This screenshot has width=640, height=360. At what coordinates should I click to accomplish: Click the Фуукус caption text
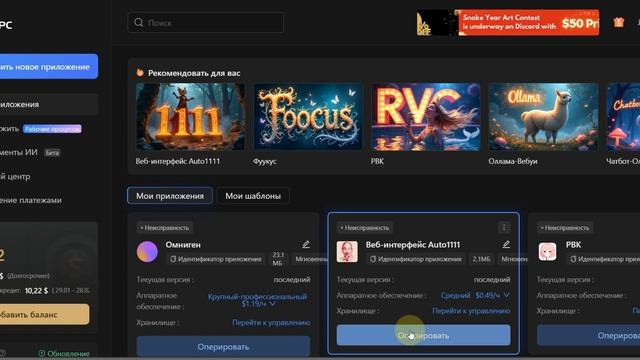click(x=264, y=161)
